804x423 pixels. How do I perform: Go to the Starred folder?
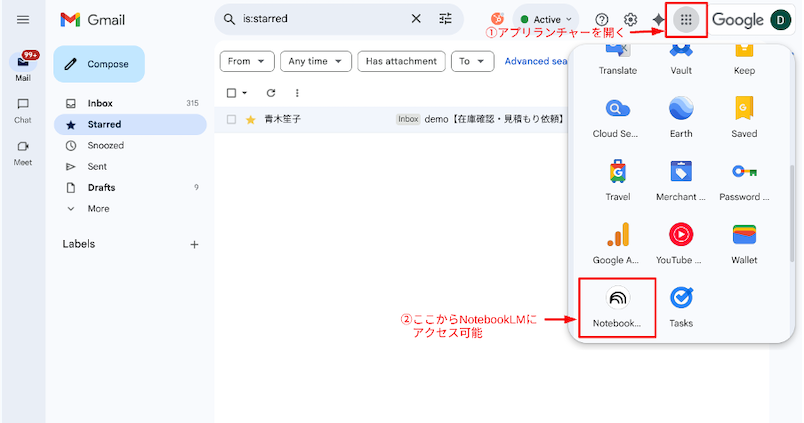(x=130, y=125)
